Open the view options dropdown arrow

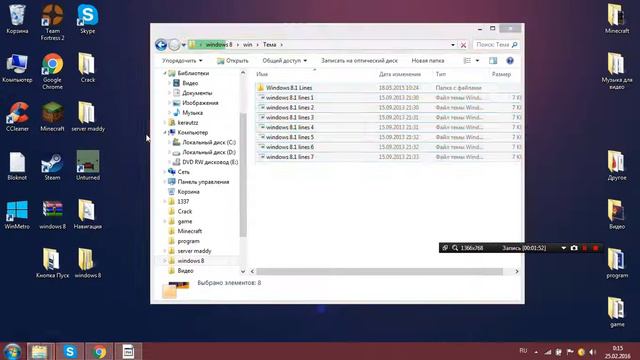477,61
